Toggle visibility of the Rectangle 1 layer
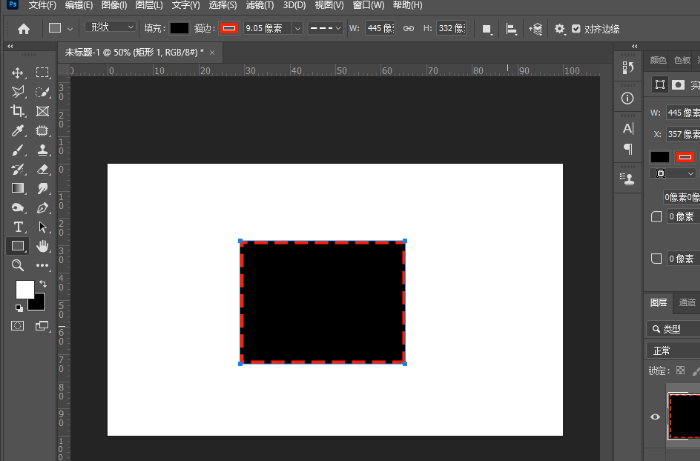Screen dimensions: 700x461 tap(655, 416)
